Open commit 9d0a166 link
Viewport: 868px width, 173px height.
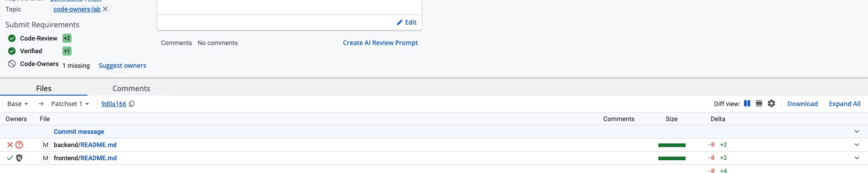click(114, 104)
